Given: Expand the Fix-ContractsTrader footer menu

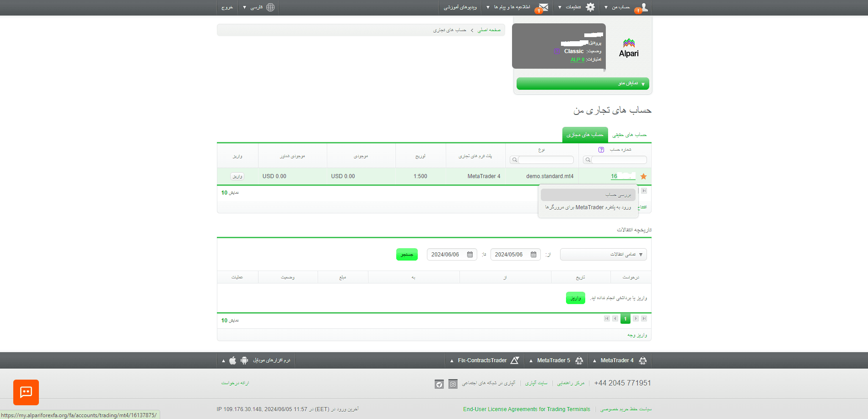Looking at the screenshot, I should (452, 361).
